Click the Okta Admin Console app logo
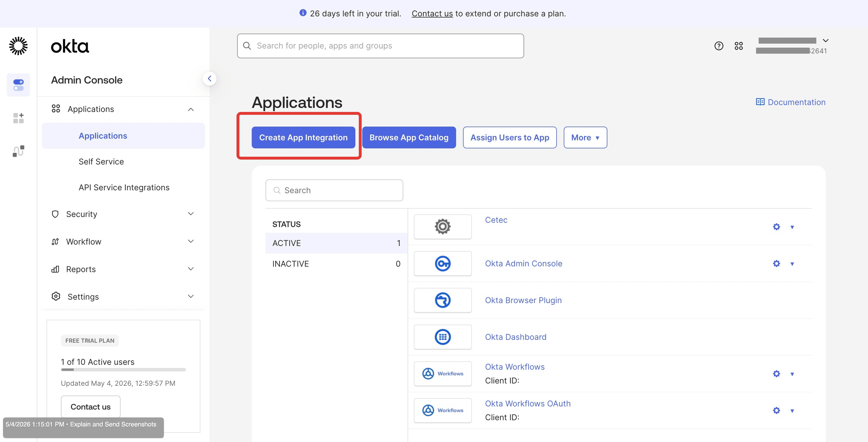Screen dimensions: 868x442 coord(442,263)
